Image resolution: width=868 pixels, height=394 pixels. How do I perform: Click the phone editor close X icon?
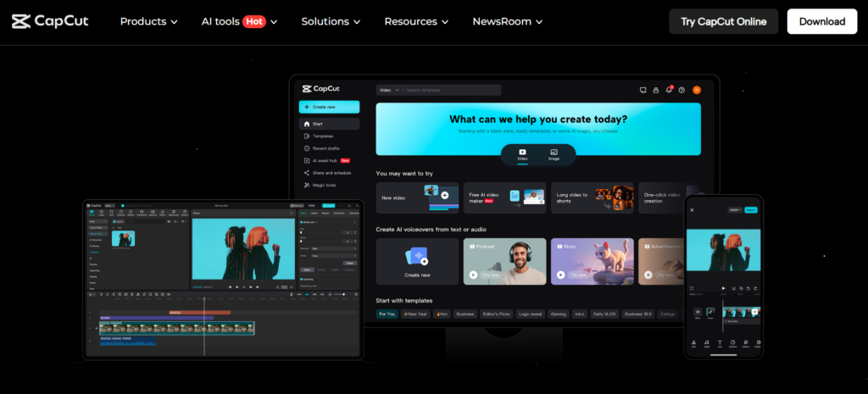pyautogui.click(x=692, y=210)
